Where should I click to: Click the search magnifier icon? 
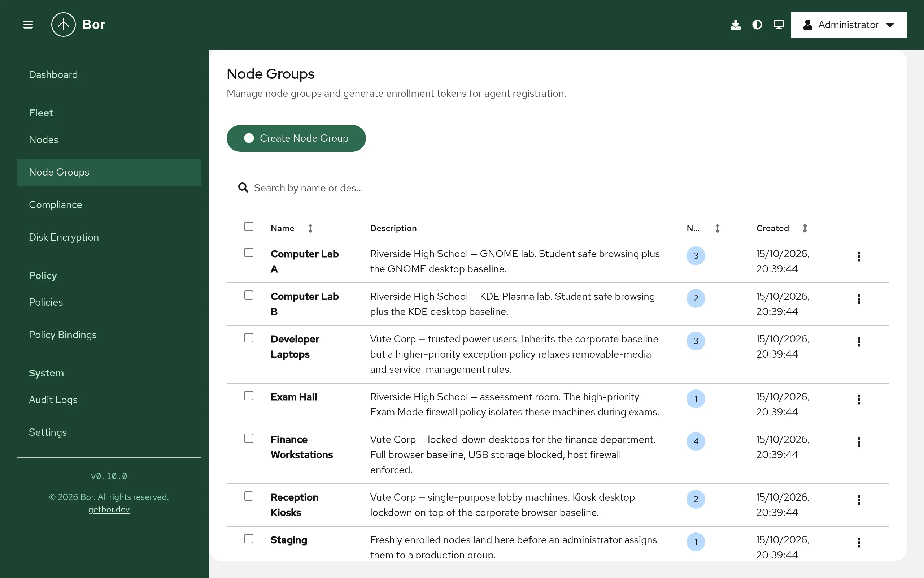[243, 188]
